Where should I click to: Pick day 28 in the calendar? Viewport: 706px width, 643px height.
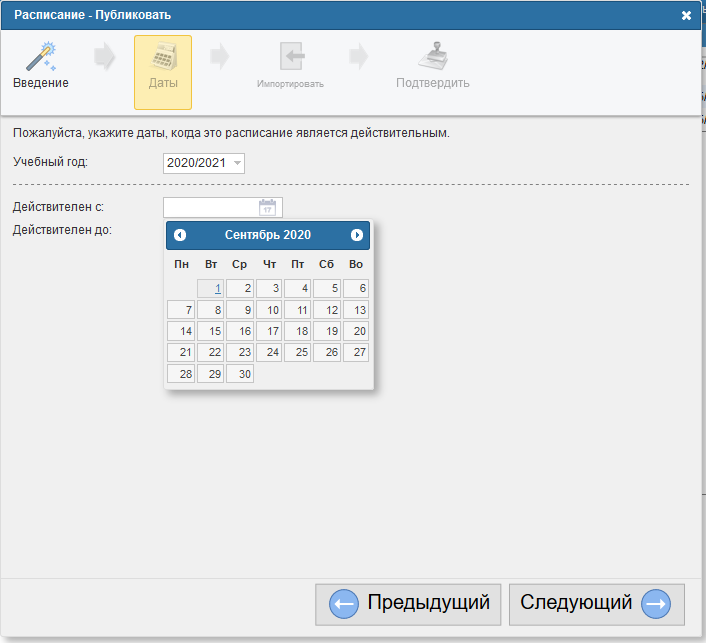[x=181, y=374]
